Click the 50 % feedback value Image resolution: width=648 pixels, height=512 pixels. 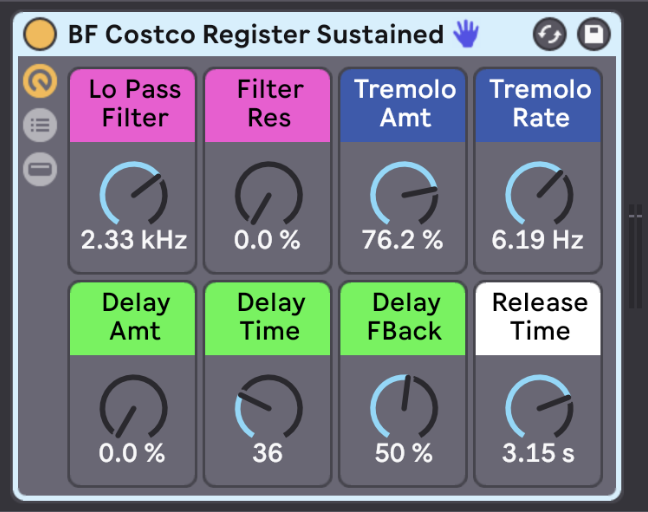coord(404,453)
